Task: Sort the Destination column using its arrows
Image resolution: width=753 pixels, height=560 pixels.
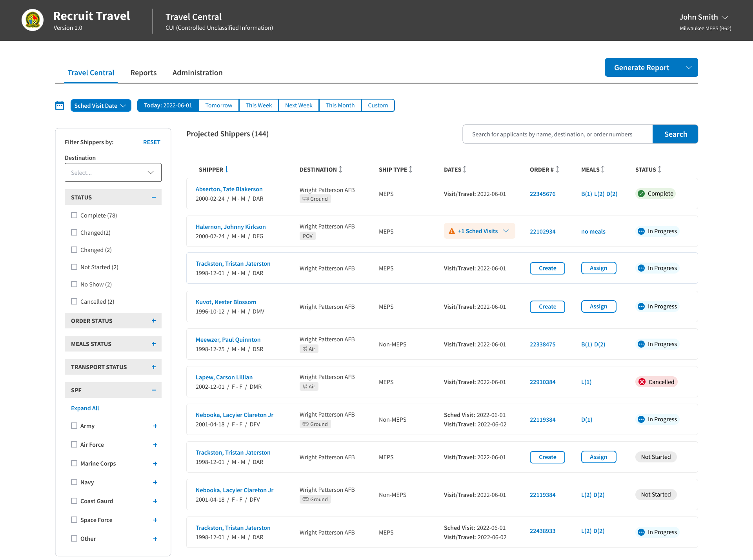Action: click(340, 169)
